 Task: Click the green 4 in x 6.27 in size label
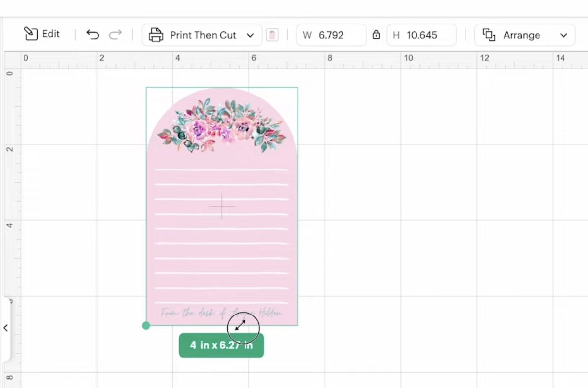point(221,345)
